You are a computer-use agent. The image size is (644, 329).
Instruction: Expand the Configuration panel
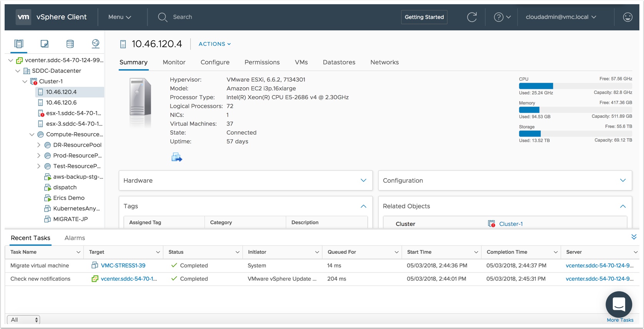click(x=623, y=180)
